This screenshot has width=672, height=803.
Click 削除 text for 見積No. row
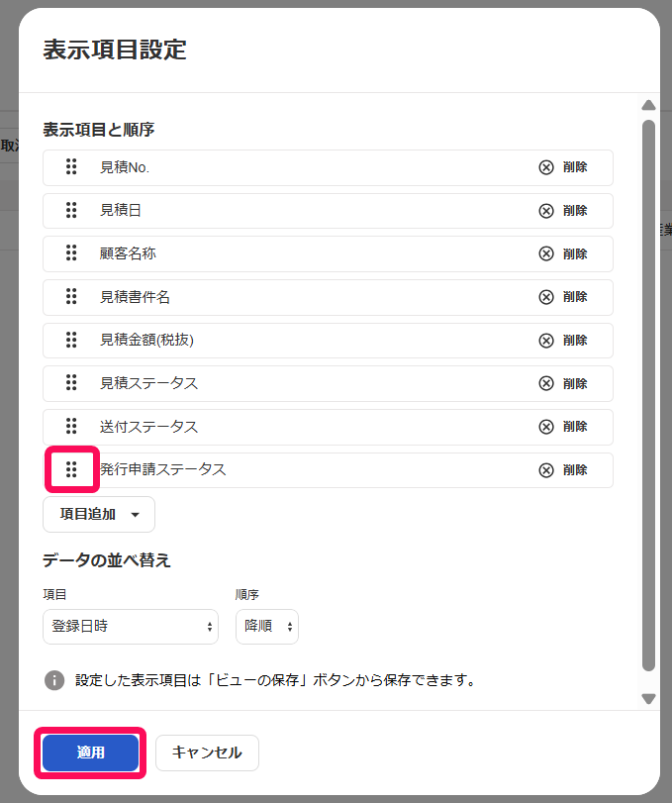(575, 167)
